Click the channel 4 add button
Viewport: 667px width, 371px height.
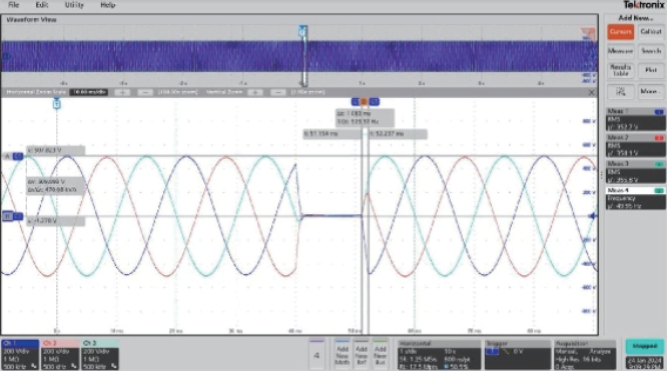(x=316, y=354)
